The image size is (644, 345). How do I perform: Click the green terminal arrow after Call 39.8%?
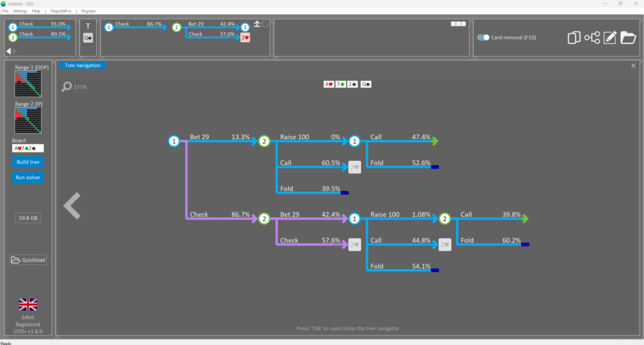click(525, 219)
